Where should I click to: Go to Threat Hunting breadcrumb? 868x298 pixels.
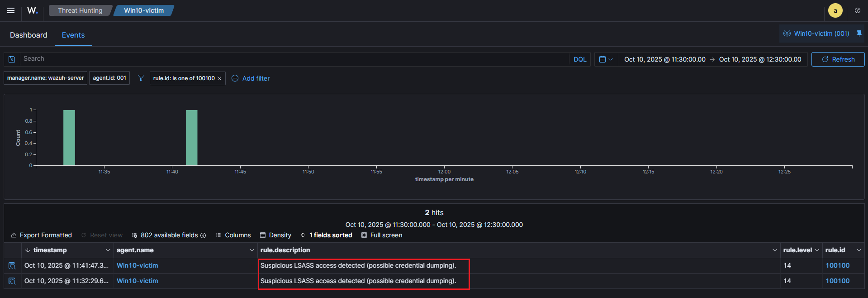pyautogui.click(x=80, y=10)
